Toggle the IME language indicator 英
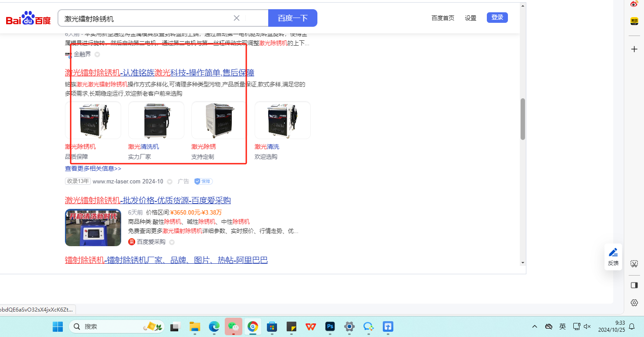Screen dimensions: 644x337 (x=562, y=326)
